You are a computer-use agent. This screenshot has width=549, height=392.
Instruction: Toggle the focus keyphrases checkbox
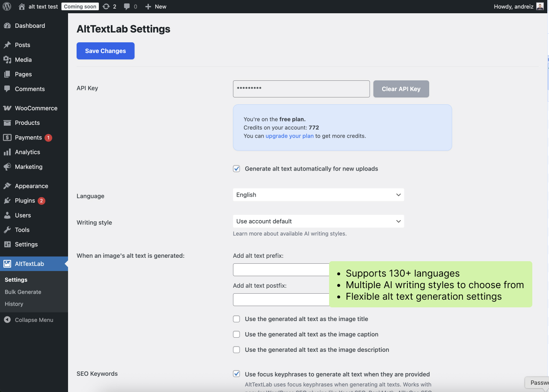pyautogui.click(x=237, y=374)
